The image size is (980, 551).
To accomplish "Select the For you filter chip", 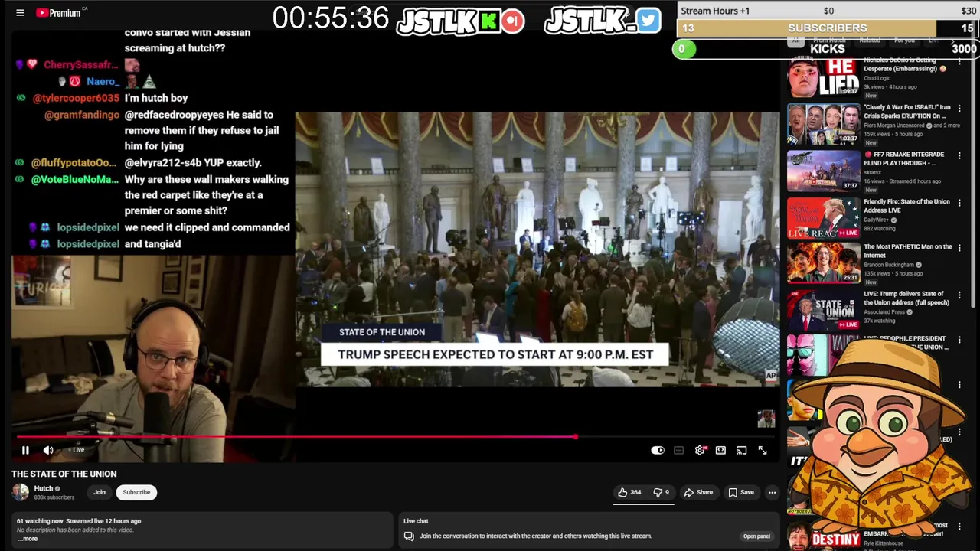I will pyautogui.click(x=904, y=40).
